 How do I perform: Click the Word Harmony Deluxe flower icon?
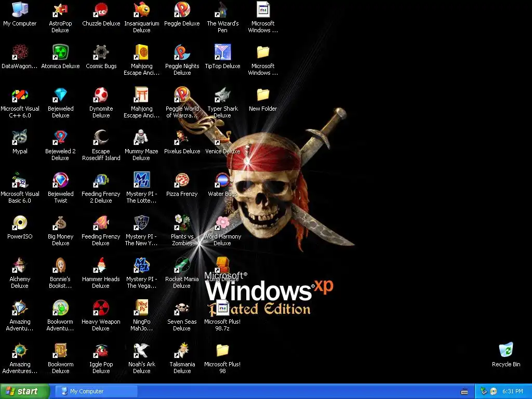tap(222, 223)
